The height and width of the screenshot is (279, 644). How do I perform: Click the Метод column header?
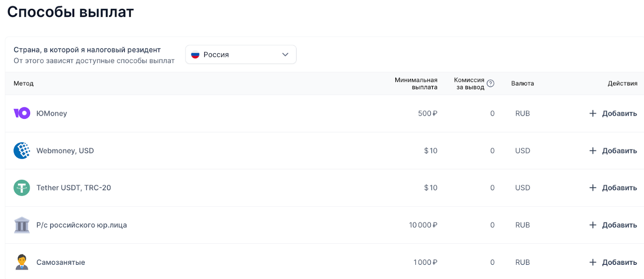pos(24,83)
